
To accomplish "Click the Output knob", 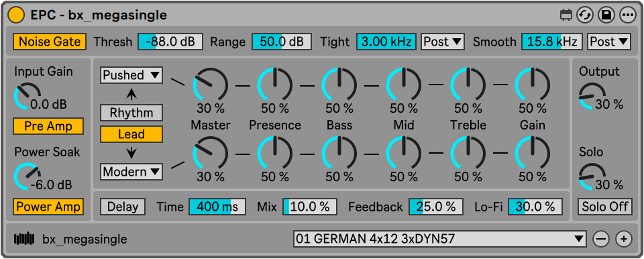I will 592,96.
